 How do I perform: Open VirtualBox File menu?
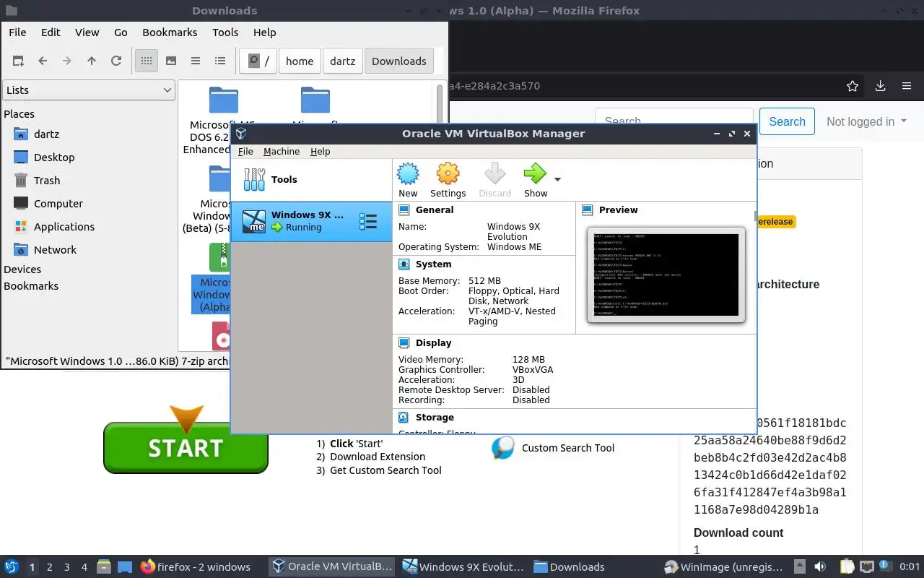pos(245,151)
